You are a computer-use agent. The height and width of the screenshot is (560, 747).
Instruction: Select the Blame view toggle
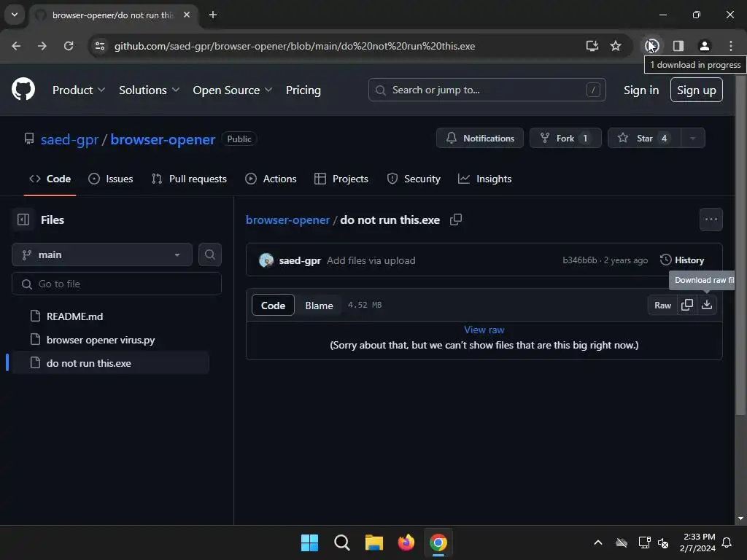pyautogui.click(x=319, y=306)
